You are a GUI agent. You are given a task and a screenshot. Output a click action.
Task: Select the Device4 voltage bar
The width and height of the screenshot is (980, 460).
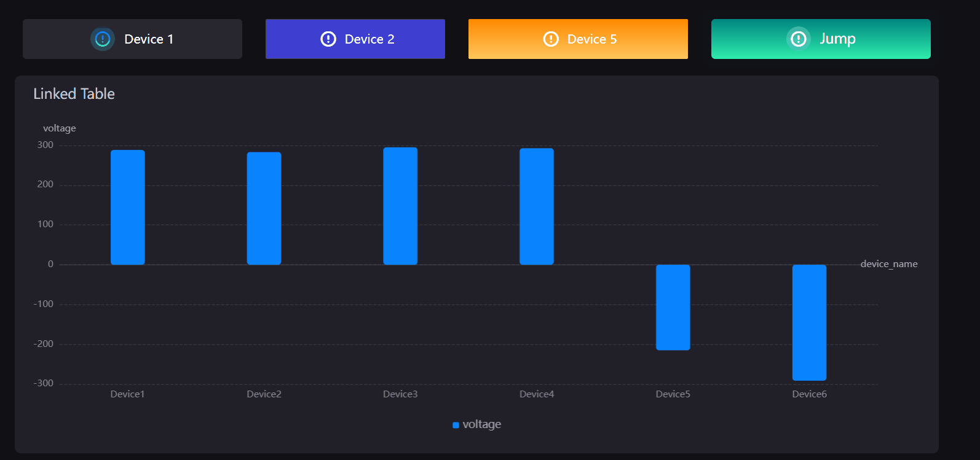click(x=537, y=207)
